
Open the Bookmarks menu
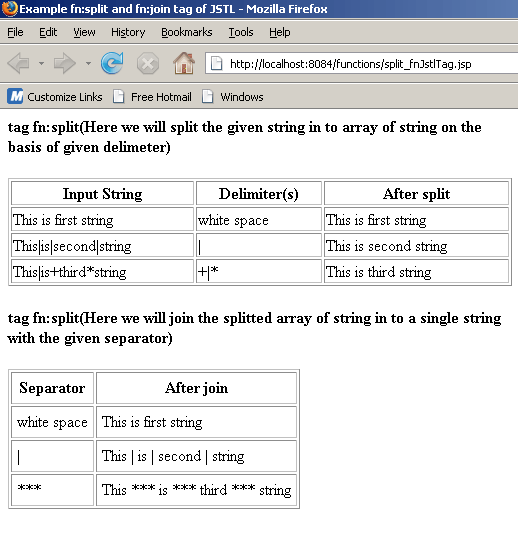point(187,32)
